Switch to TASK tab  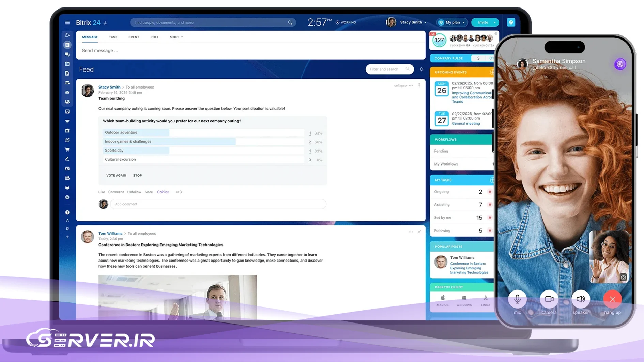click(113, 37)
